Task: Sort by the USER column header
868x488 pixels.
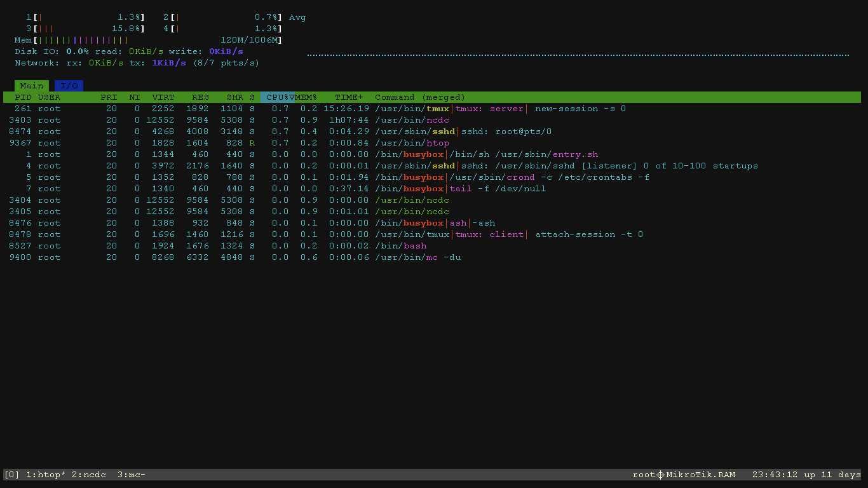Action: point(49,97)
